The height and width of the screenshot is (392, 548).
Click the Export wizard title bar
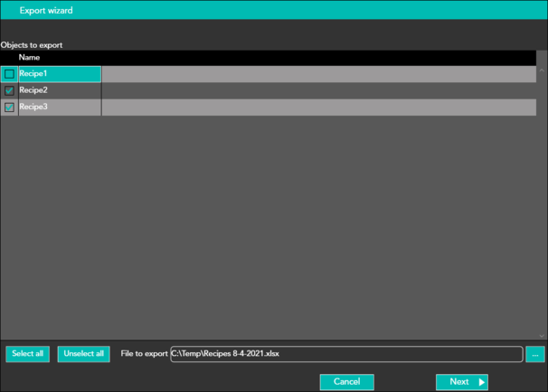click(x=271, y=10)
